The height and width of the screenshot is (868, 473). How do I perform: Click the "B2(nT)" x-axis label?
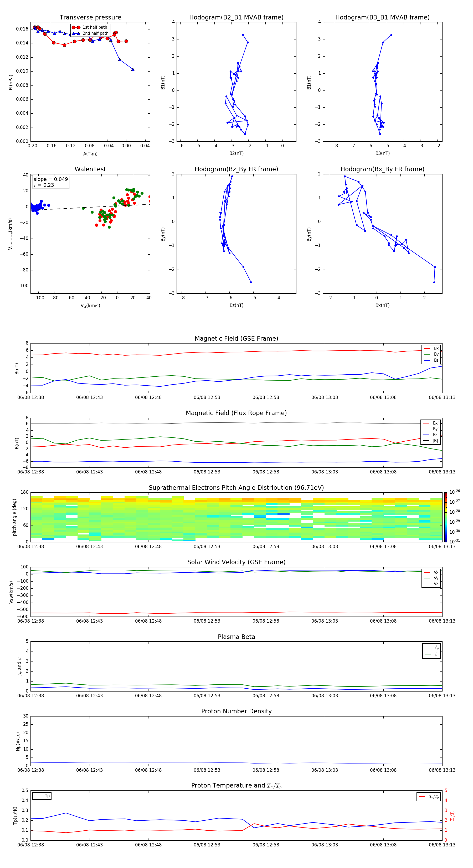pos(236,153)
